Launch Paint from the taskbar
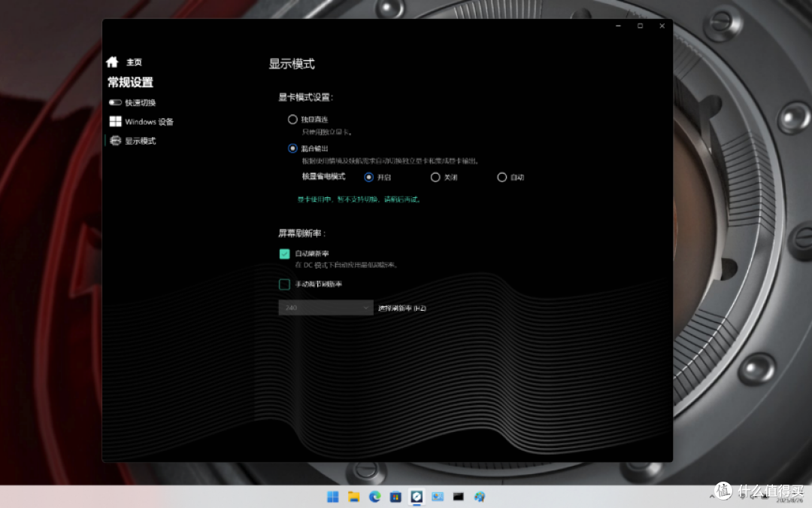 (x=480, y=497)
